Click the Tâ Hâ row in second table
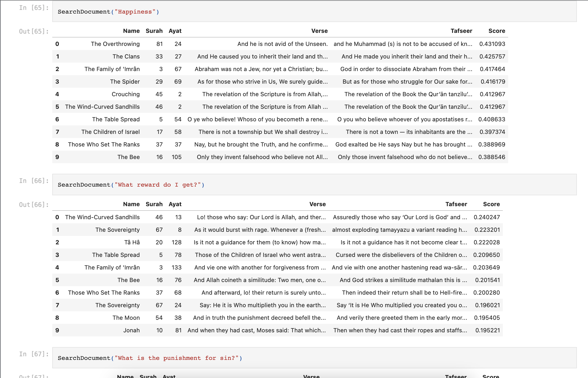 (132, 242)
